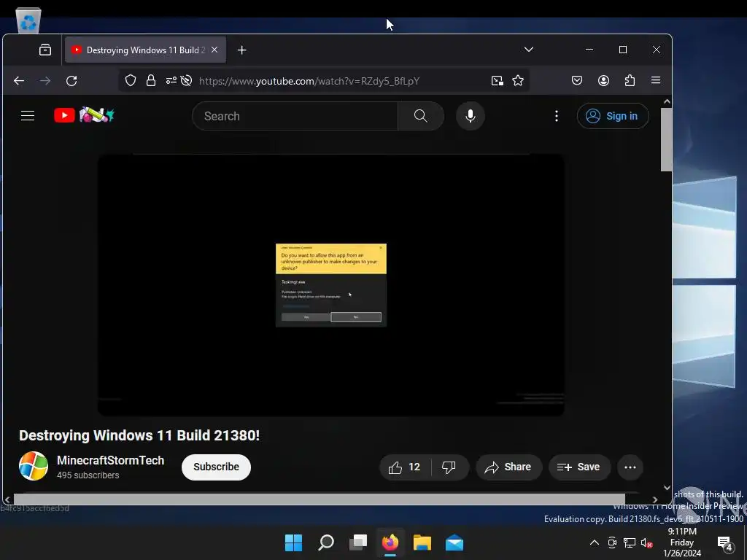View site security padlock info
The height and width of the screenshot is (560, 747).
(x=151, y=80)
